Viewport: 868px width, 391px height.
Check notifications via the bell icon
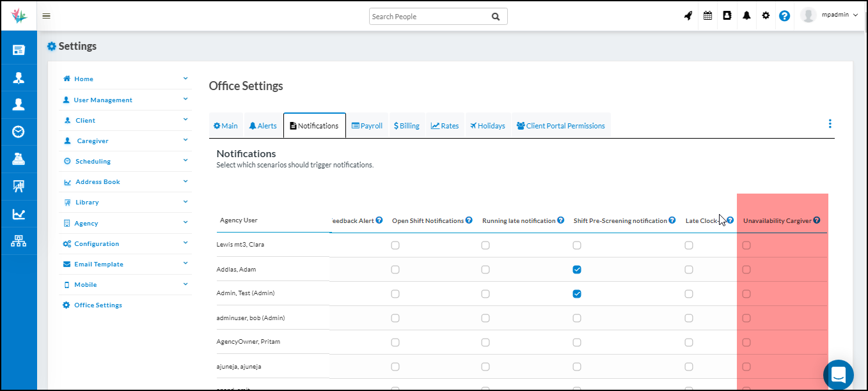click(746, 15)
